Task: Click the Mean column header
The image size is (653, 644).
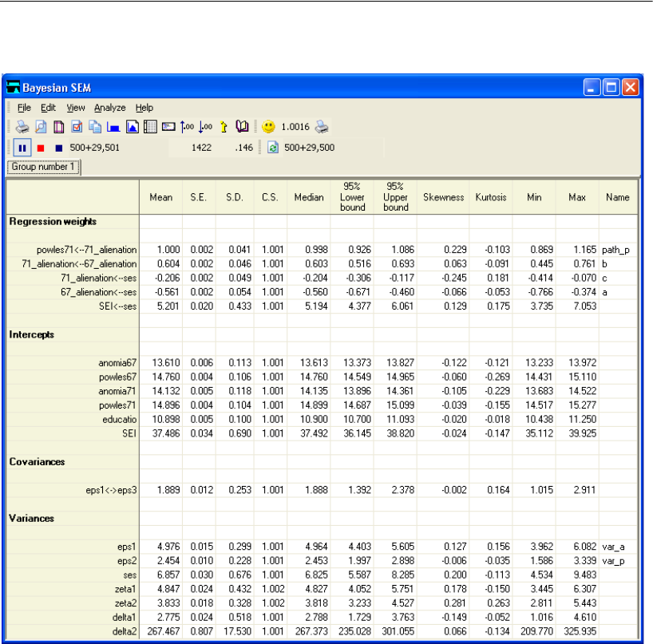Action: (161, 197)
